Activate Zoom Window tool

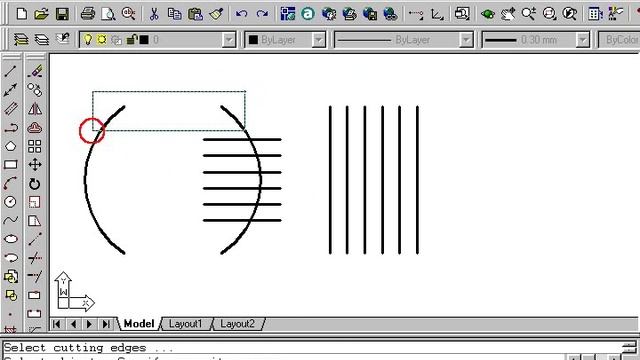coord(549,14)
